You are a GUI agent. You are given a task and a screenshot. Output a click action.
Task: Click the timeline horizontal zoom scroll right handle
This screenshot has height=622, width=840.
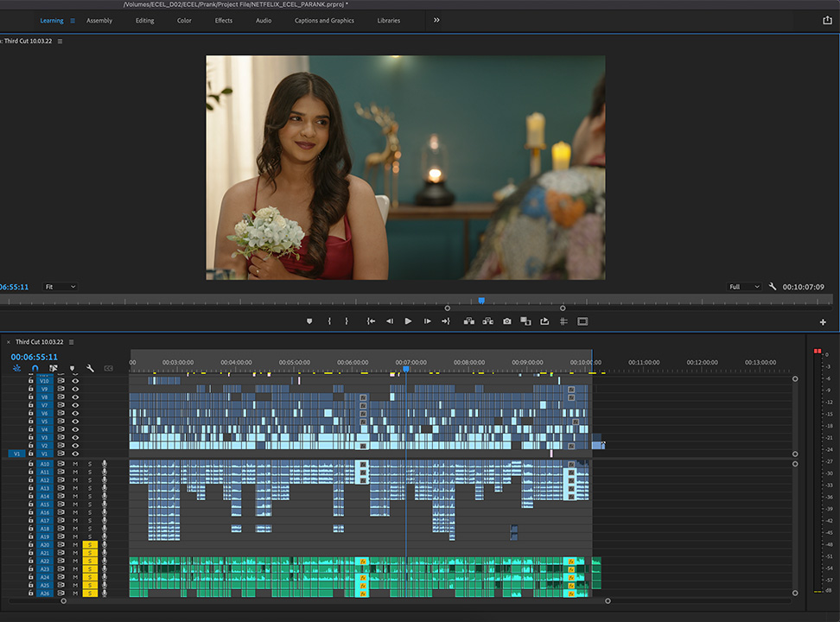point(608,601)
